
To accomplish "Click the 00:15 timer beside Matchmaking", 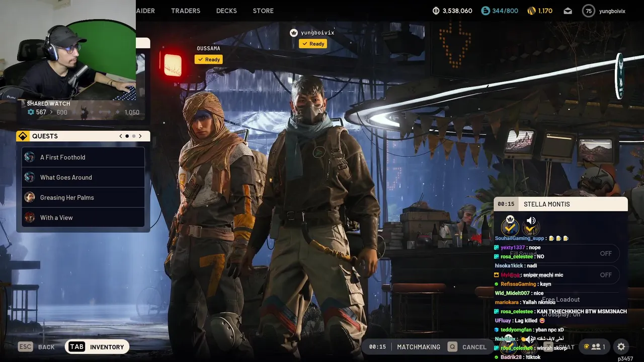I will pos(377,347).
